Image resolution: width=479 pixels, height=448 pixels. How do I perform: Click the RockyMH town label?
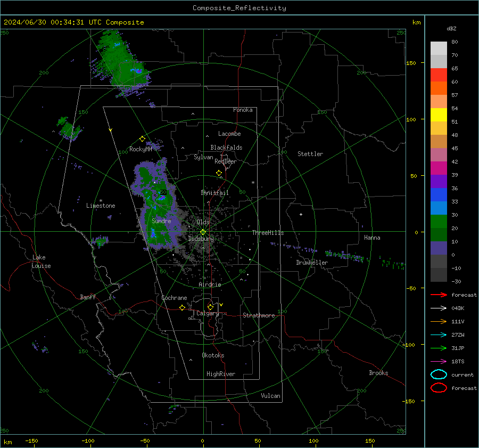pyautogui.click(x=141, y=149)
